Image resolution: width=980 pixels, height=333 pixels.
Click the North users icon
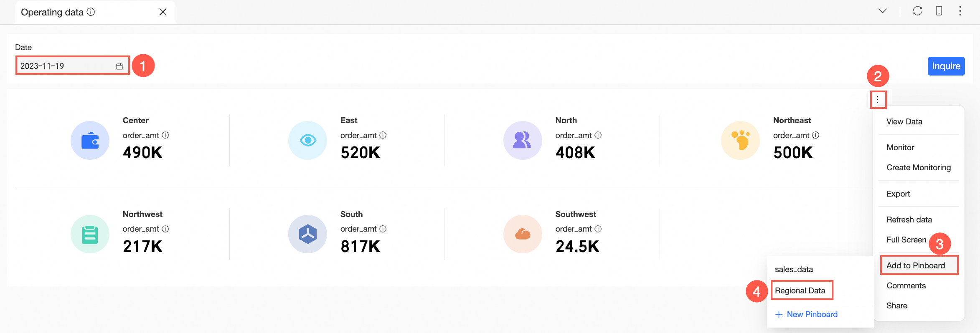tap(523, 141)
